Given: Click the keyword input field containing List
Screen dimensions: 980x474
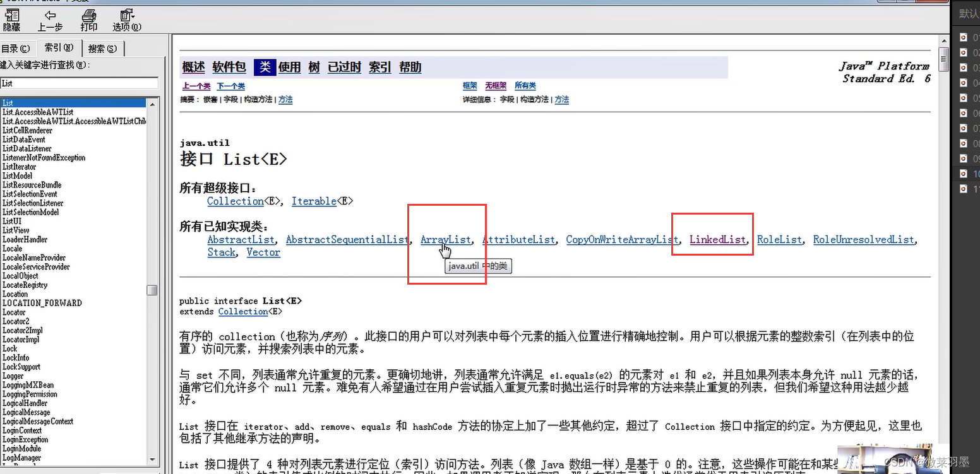Looking at the screenshot, I should pos(79,83).
